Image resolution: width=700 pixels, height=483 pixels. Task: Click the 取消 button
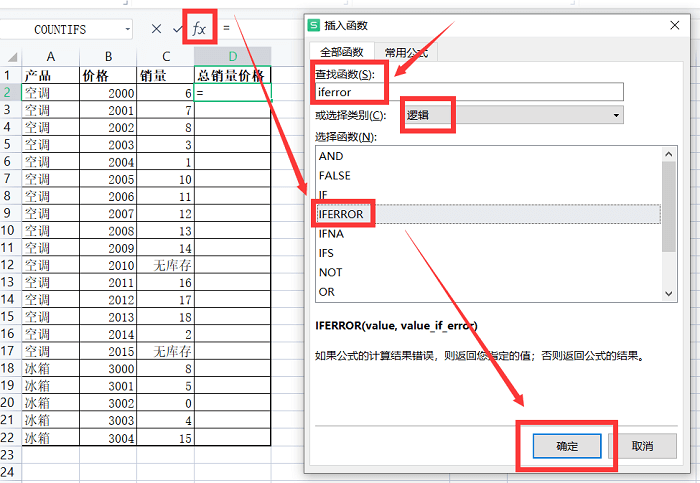[x=642, y=446]
